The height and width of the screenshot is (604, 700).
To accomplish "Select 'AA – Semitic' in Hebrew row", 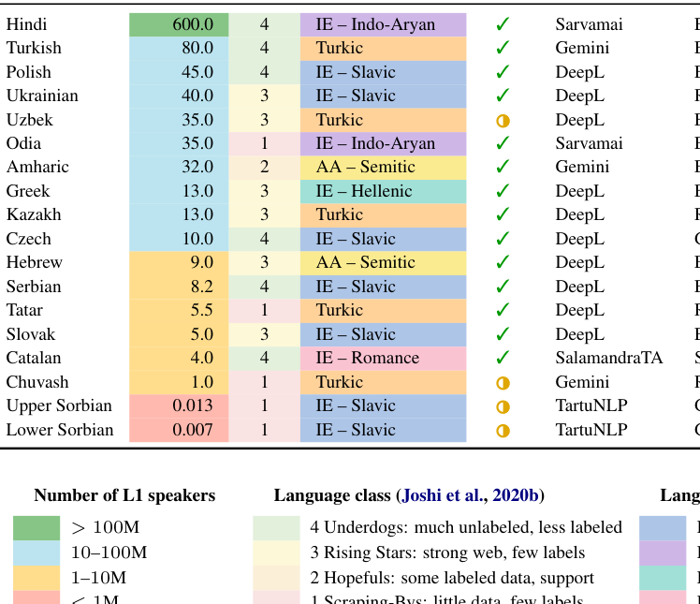I will (x=366, y=262).
